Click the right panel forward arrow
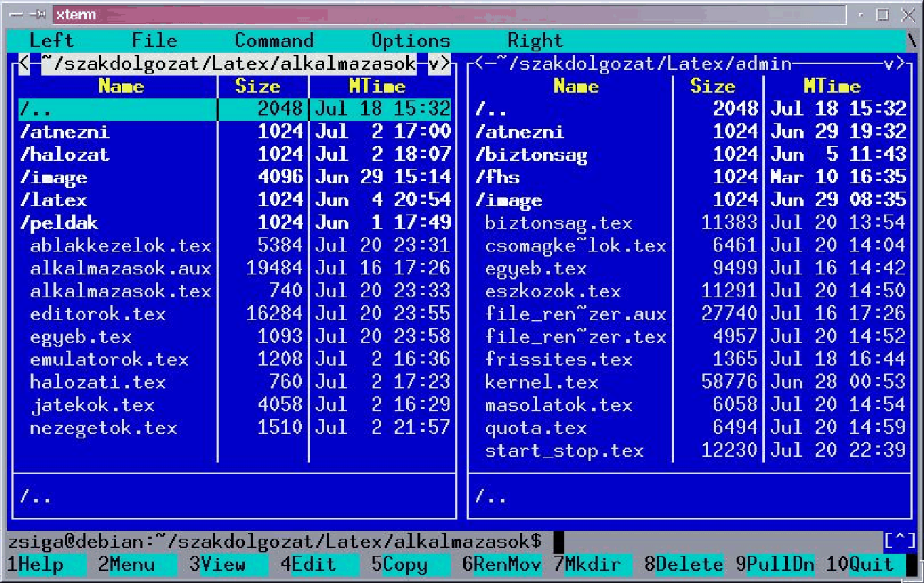Viewport: 924px width, 583px height. (x=902, y=63)
